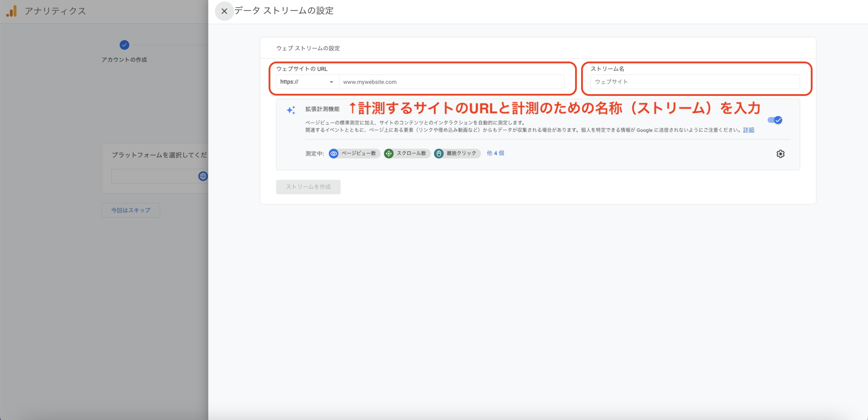Image resolution: width=868 pixels, height=420 pixels.
Task: Click the 離脱クリック mouse icon chip
Action: [x=440, y=154]
